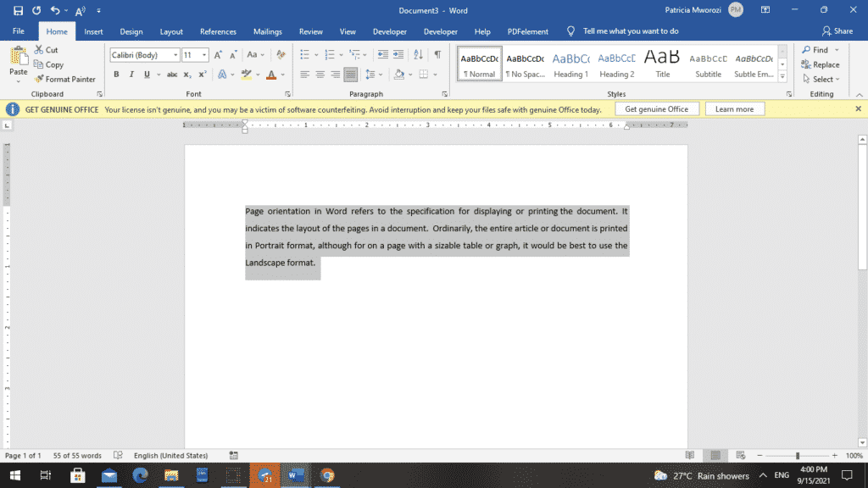Screen dimensions: 868x488
Task: Click the Get genuine Office button
Action: 657,108
